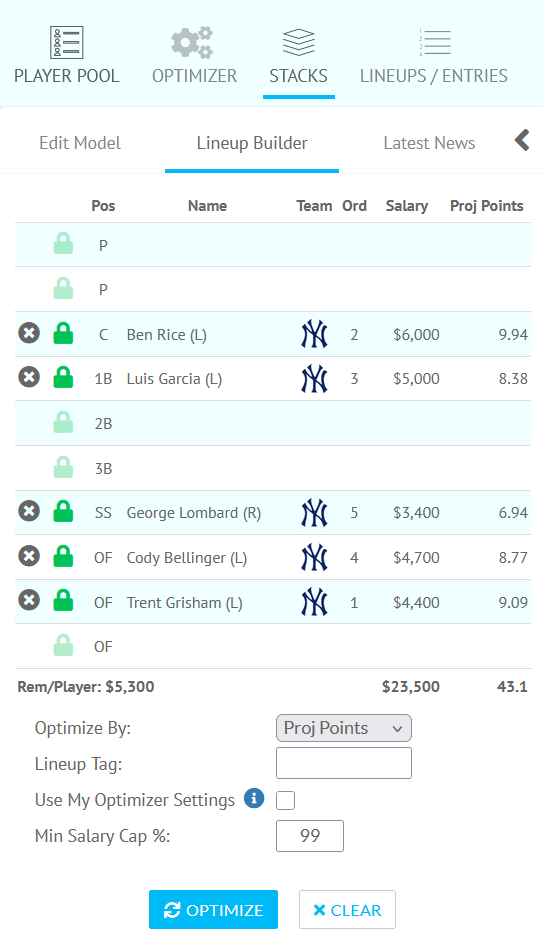Click the info icon beside Optimizer Settings
Screen dimensions: 543x931
click(x=254, y=799)
